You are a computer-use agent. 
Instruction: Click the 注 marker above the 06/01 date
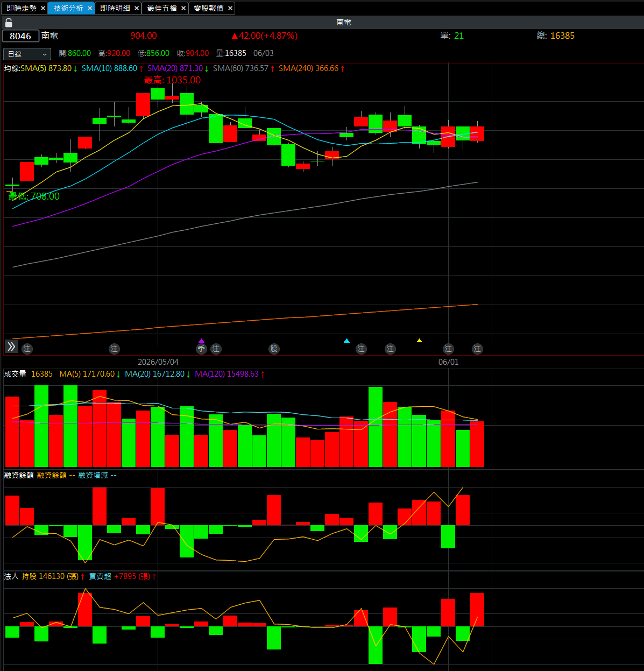coord(448,349)
